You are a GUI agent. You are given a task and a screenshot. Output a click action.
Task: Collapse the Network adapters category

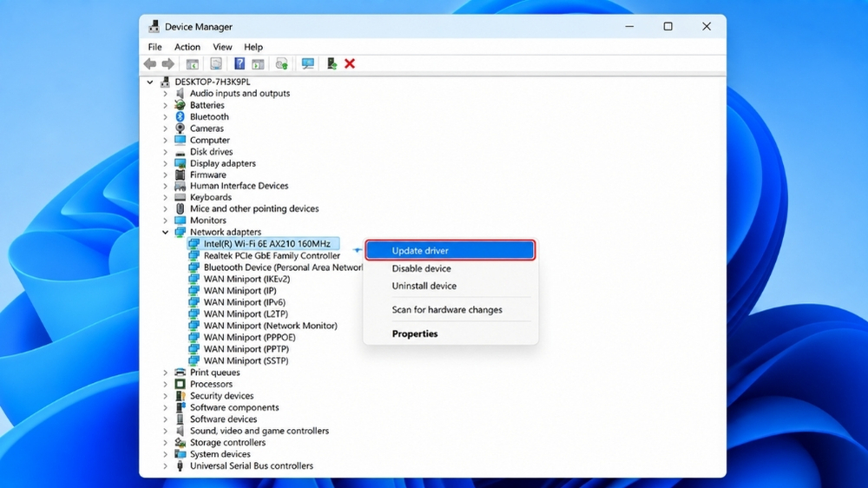point(165,232)
